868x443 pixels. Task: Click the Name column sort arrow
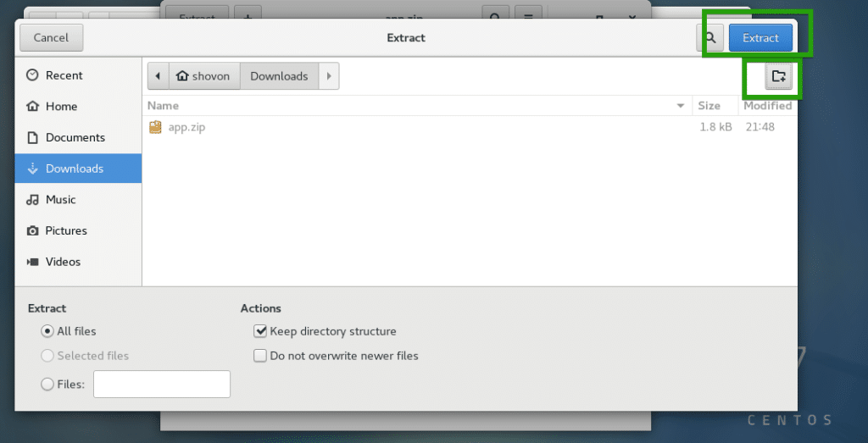click(x=680, y=106)
